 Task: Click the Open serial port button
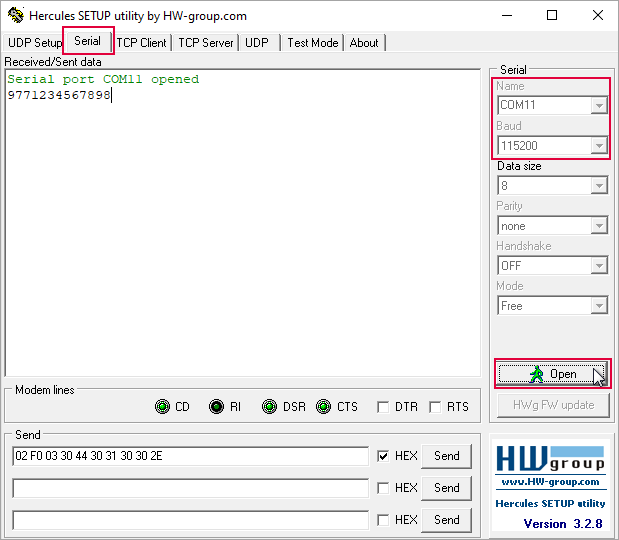pos(552,374)
